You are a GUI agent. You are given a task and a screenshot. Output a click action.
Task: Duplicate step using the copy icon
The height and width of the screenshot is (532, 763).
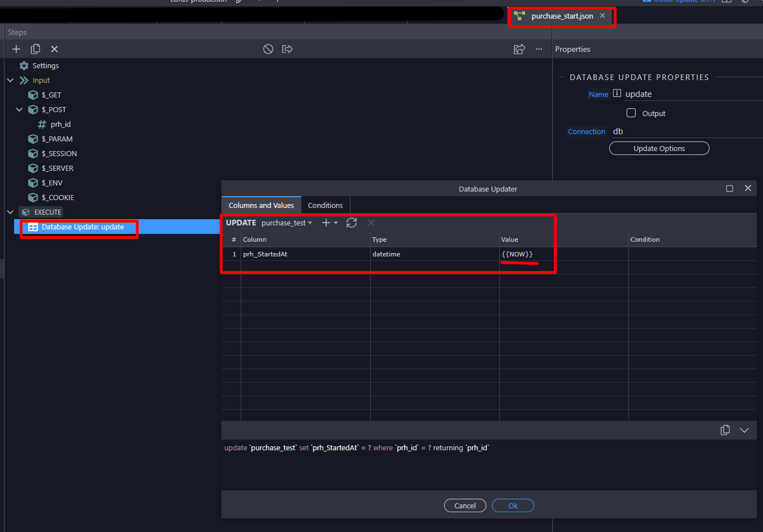coord(36,49)
